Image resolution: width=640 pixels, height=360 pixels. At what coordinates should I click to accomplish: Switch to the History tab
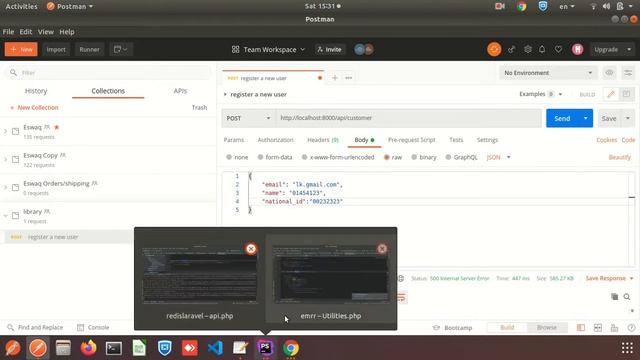click(x=36, y=91)
